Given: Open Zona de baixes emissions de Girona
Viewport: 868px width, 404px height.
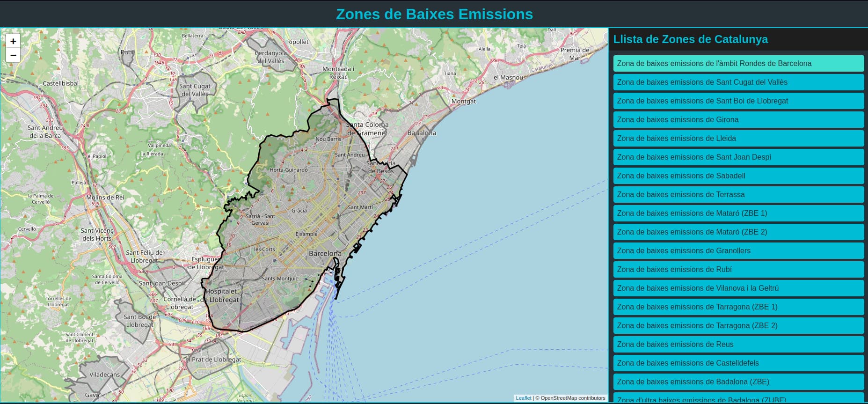Looking at the screenshot, I should point(738,119).
